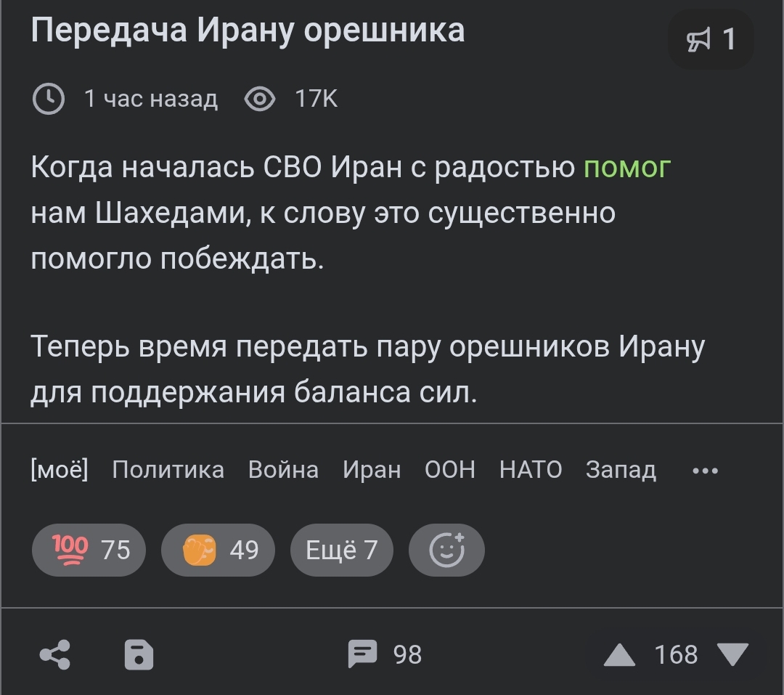Image resolution: width=784 pixels, height=695 pixels.
Task: Open the post title "Передача Ирану орешника"
Action: pyautogui.click(x=248, y=31)
